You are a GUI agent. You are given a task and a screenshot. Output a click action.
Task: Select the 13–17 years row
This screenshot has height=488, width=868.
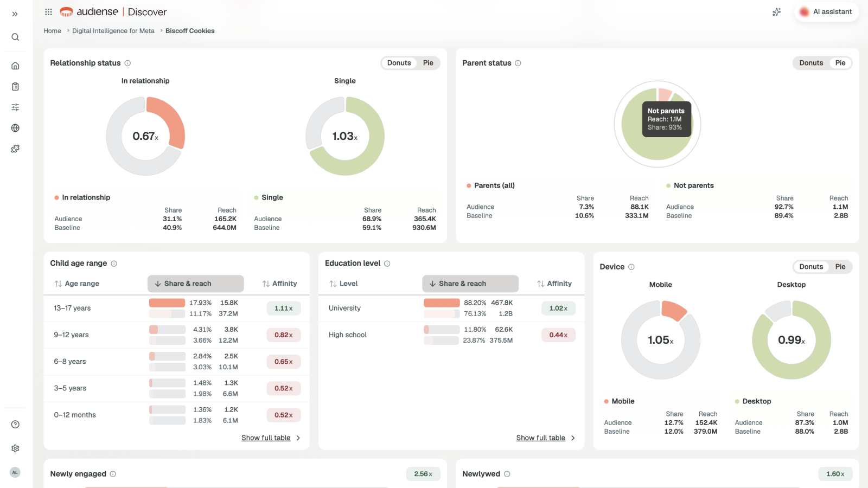(x=176, y=309)
